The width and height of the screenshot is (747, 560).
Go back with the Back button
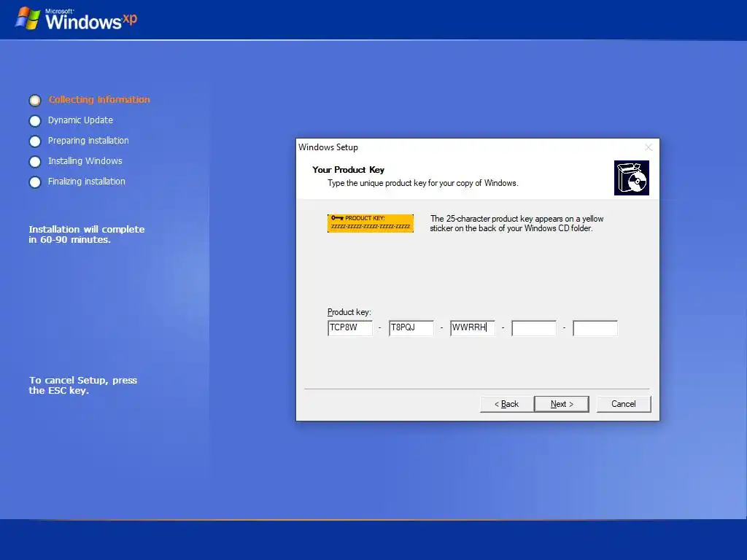coord(506,404)
